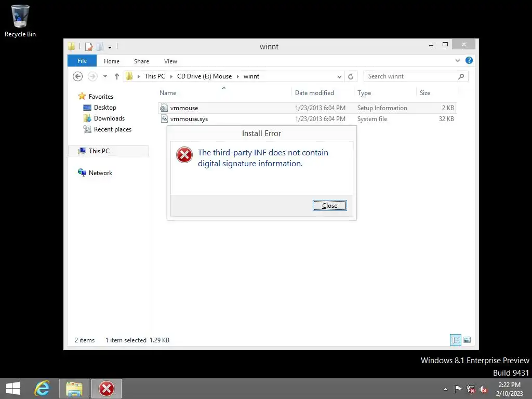The width and height of the screenshot is (532, 399).
Task: Click the vmmouse INF file icon
Action: (x=164, y=108)
